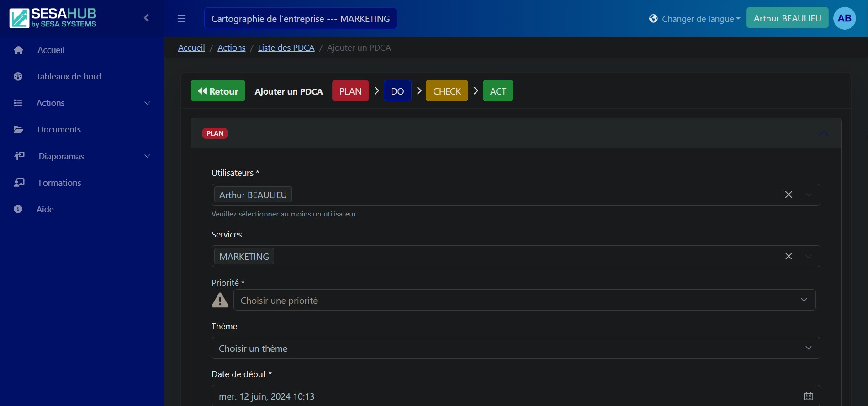
Task: Jump to the DO step
Action: click(x=397, y=91)
